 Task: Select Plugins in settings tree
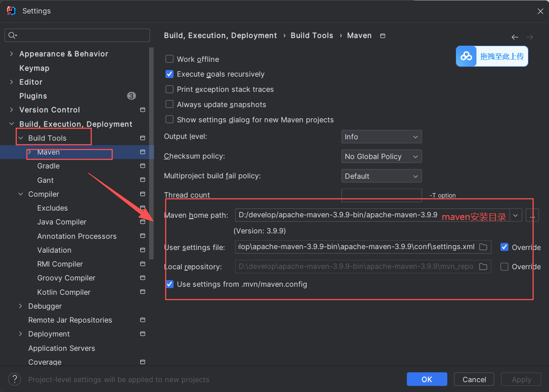click(x=33, y=96)
